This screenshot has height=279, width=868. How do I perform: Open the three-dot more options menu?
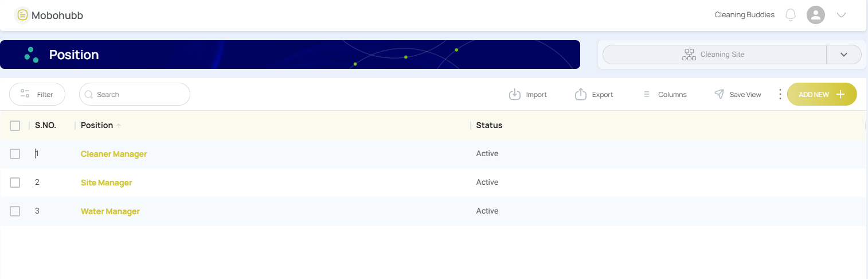tap(780, 94)
